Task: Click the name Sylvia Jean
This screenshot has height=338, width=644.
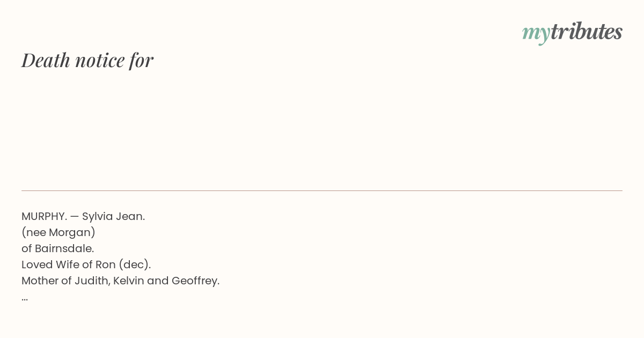Action: click(x=113, y=216)
